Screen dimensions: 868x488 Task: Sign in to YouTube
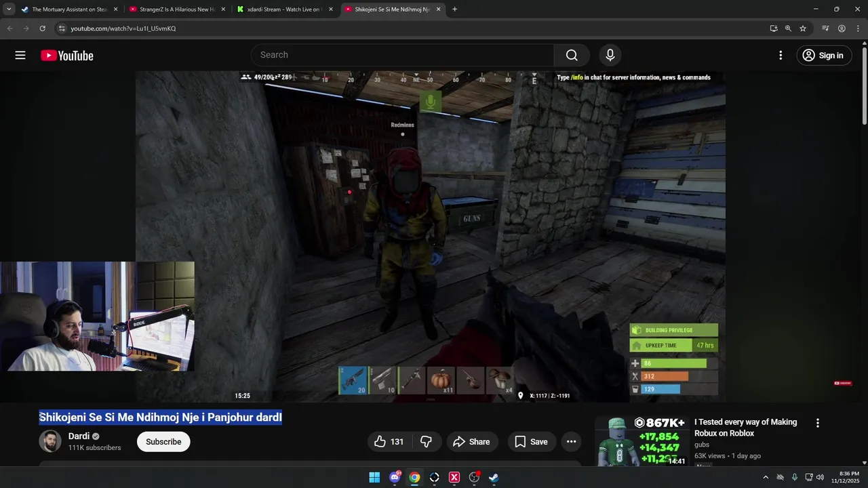[x=823, y=56]
